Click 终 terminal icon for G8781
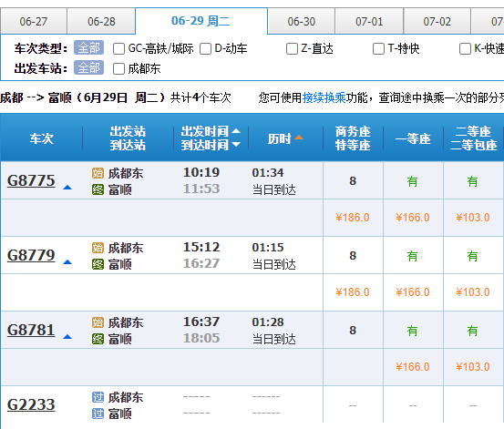The image size is (504, 429). (98, 339)
